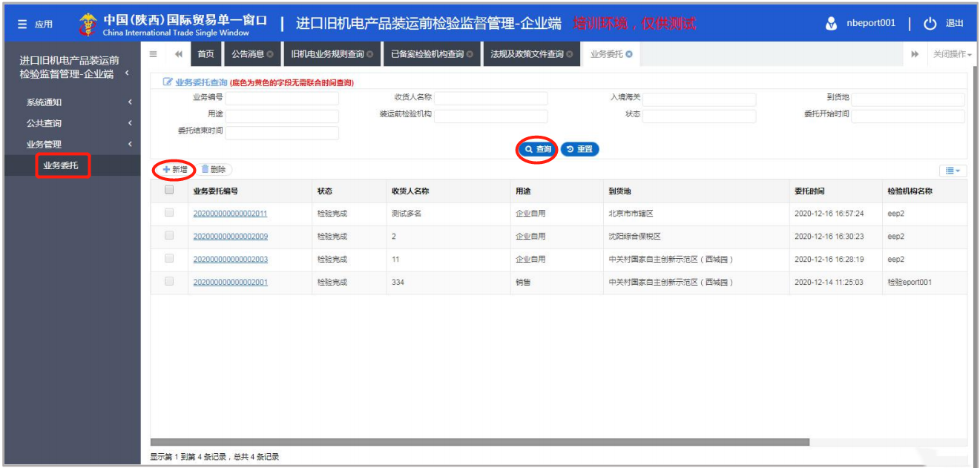This screenshot has height=468, width=980.
Task: Switch to the 首页 tab
Action: 205,54
